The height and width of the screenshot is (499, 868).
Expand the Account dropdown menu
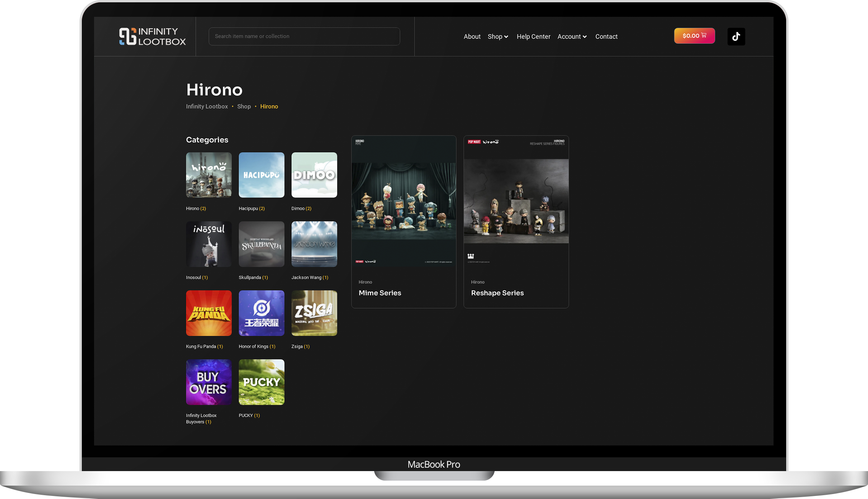(572, 37)
